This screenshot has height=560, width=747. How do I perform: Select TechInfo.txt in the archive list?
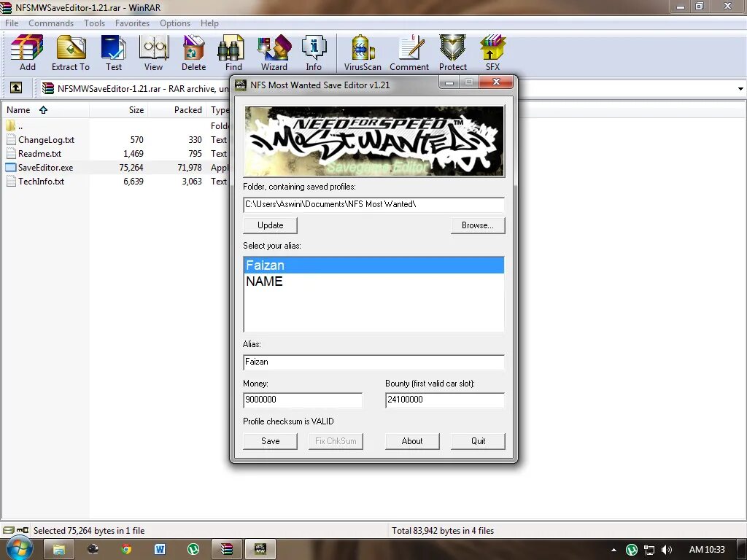(41, 182)
